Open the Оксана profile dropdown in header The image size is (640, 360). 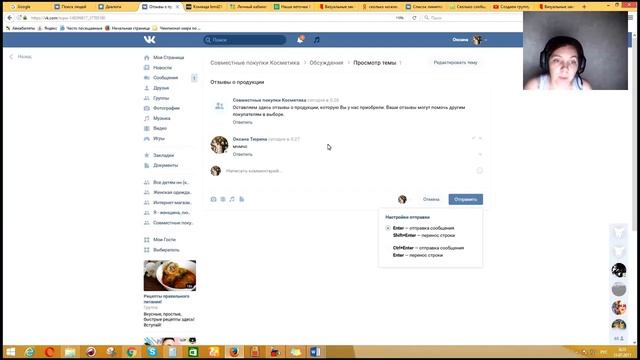click(470, 40)
